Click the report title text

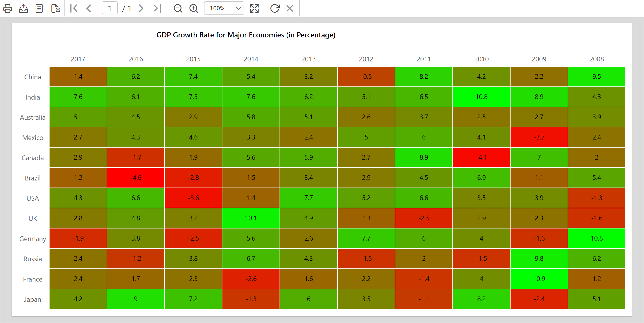coord(245,35)
